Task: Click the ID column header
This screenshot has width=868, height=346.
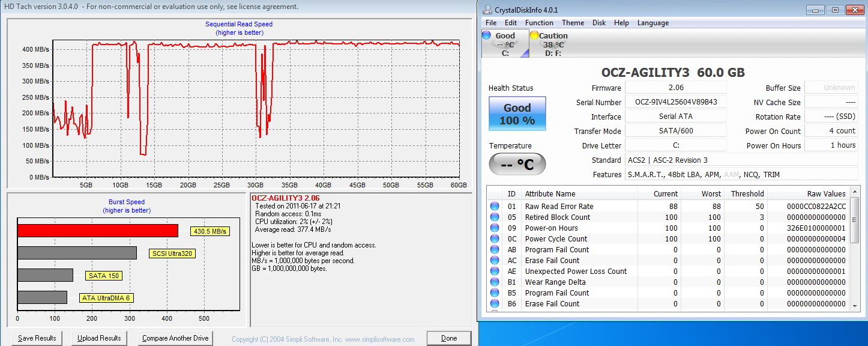Action: click(x=511, y=193)
